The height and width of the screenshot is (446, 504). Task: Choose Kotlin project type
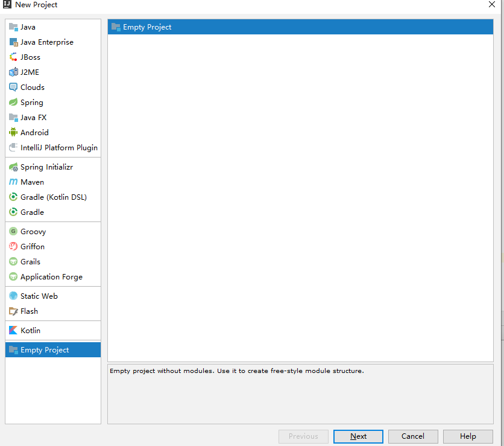(x=53, y=331)
